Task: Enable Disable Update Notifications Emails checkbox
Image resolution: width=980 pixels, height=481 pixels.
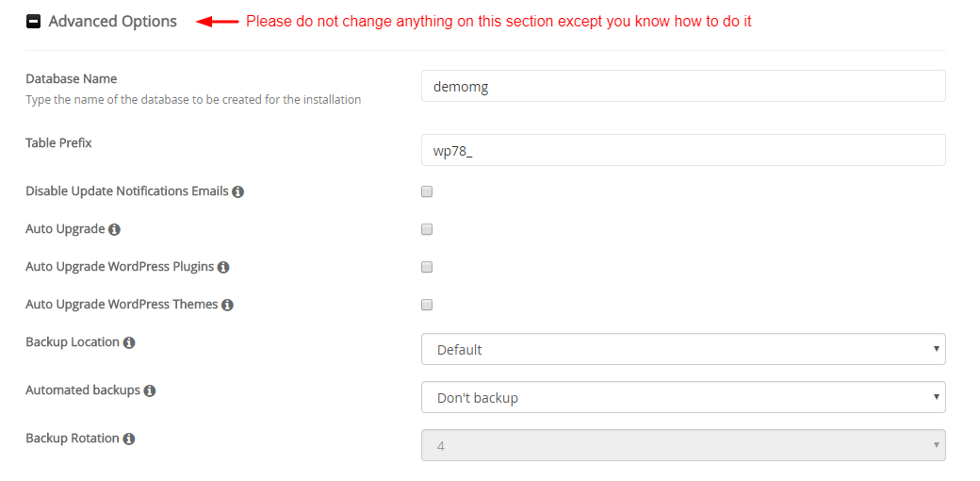Action: [427, 192]
